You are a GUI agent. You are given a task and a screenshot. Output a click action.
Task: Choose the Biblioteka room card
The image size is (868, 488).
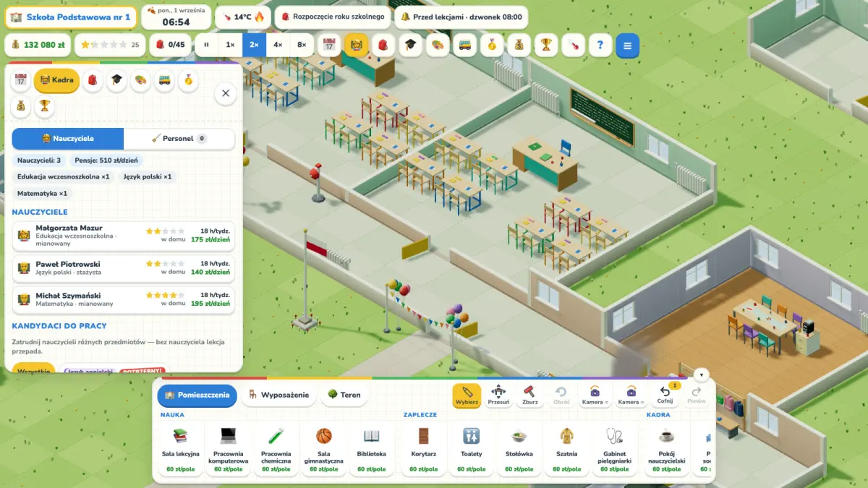pyautogui.click(x=372, y=449)
